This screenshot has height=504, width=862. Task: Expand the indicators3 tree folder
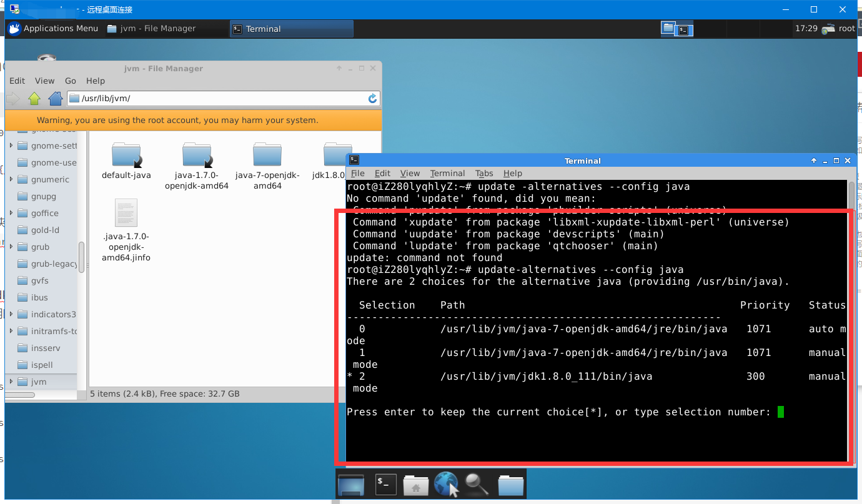point(11,314)
